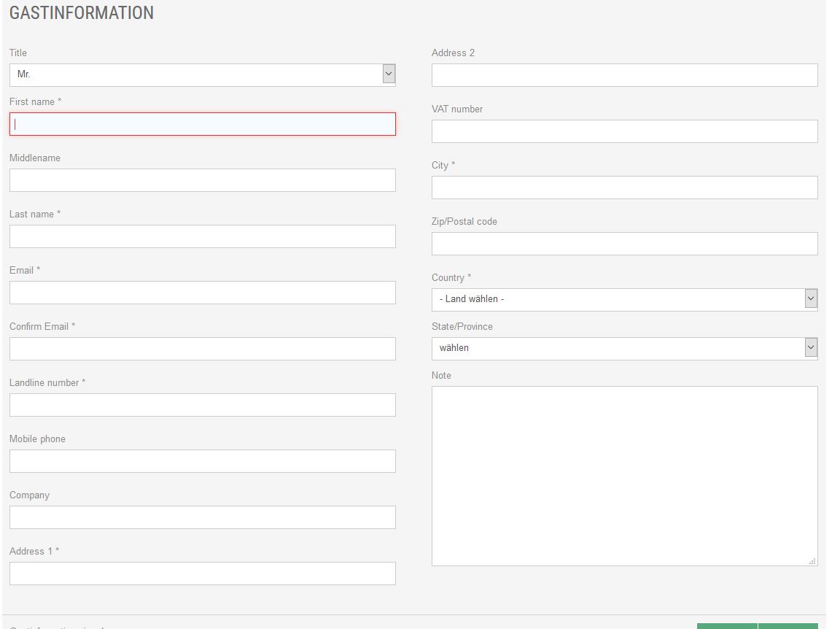The width and height of the screenshot is (840, 629).
Task: Open the State/Province dropdown
Action: coord(624,348)
